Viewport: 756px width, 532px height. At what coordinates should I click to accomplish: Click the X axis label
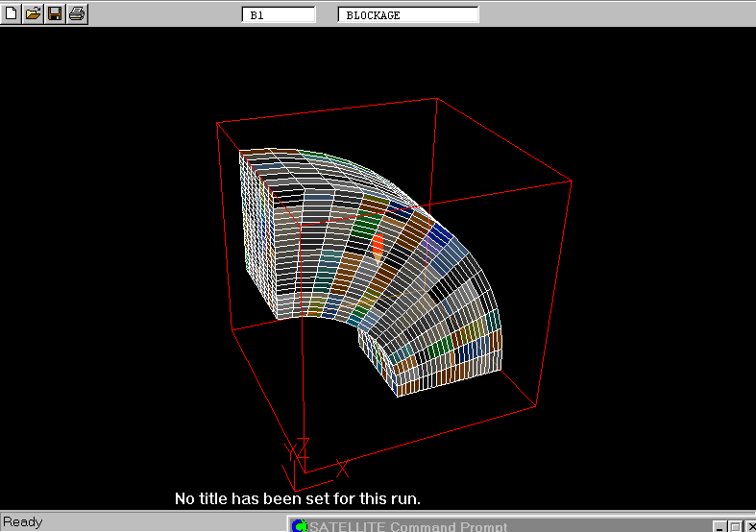click(x=343, y=468)
